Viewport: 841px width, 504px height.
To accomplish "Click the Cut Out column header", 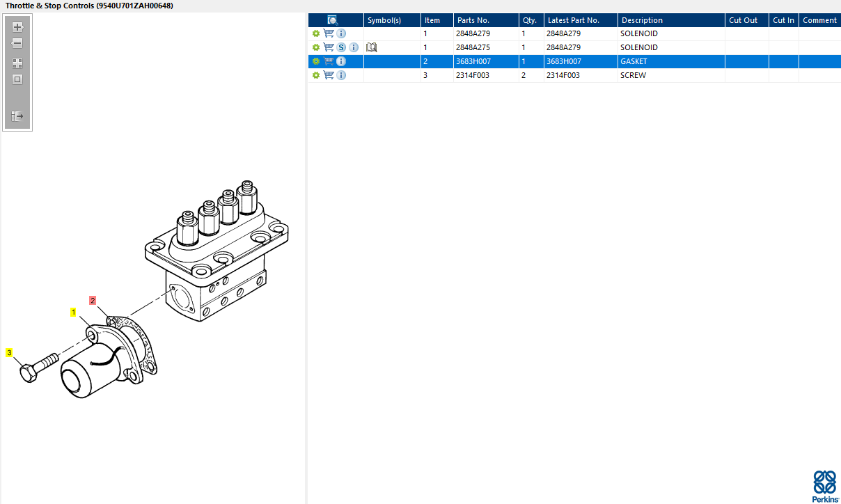I will (x=747, y=20).
